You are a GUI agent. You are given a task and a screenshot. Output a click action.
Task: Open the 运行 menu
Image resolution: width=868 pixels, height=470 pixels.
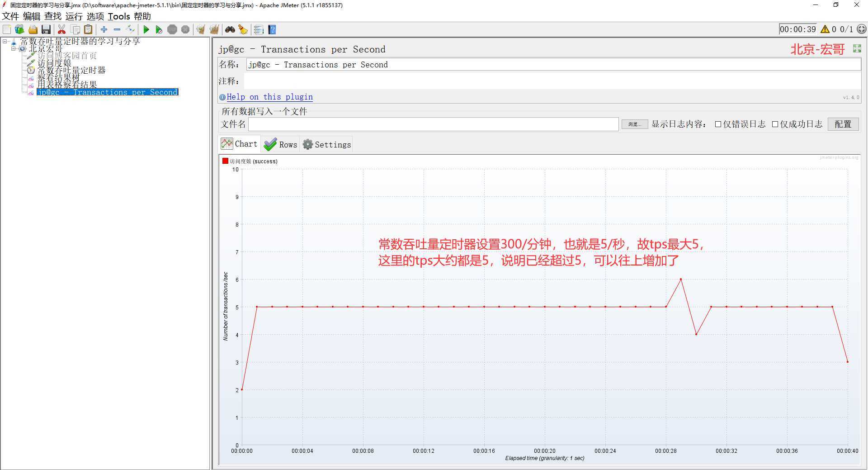click(74, 16)
